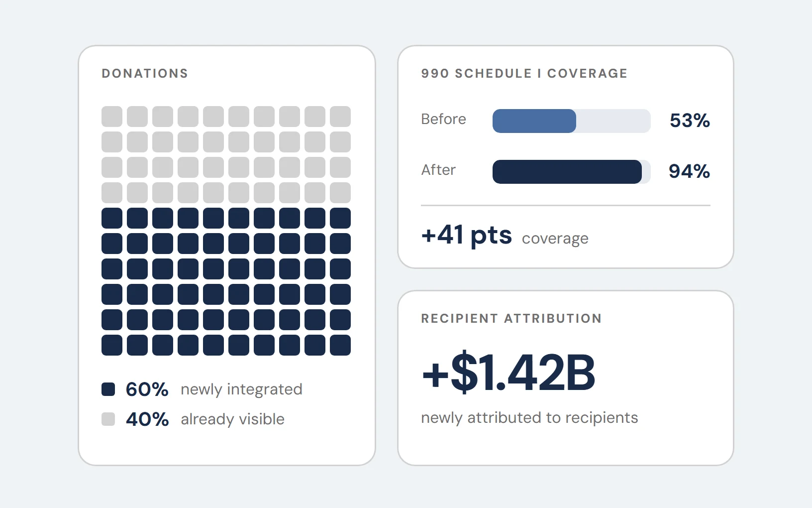Click the After coverage progress bar
Image resolution: width=812 pixels, height=508 pixels.
(571, 172)
